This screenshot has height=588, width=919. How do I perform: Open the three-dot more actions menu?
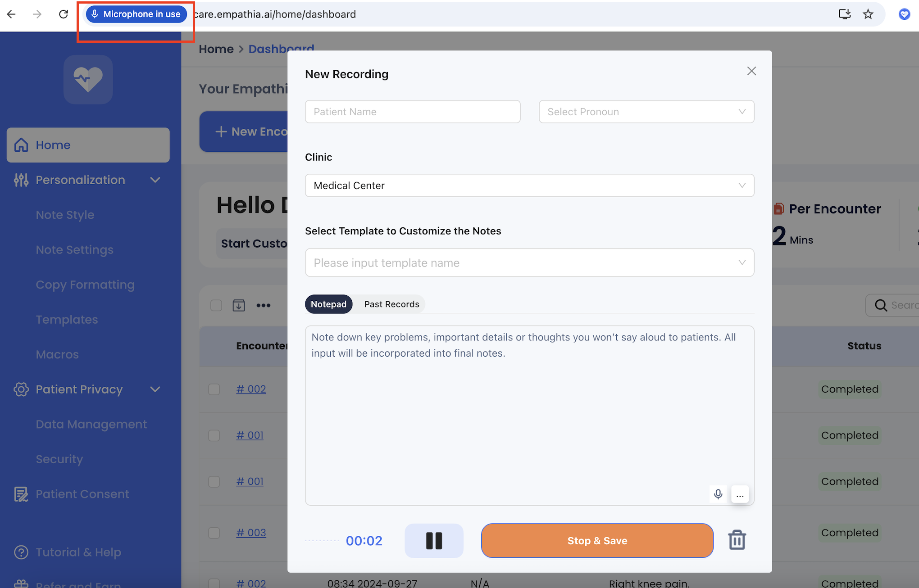tap(264, 305)
